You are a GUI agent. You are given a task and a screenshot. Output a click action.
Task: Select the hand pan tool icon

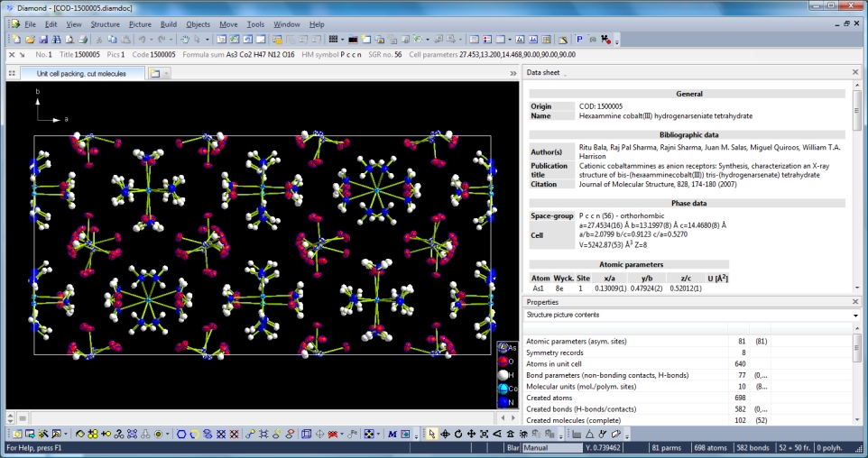pyautogui.click(x=184, y=40)
